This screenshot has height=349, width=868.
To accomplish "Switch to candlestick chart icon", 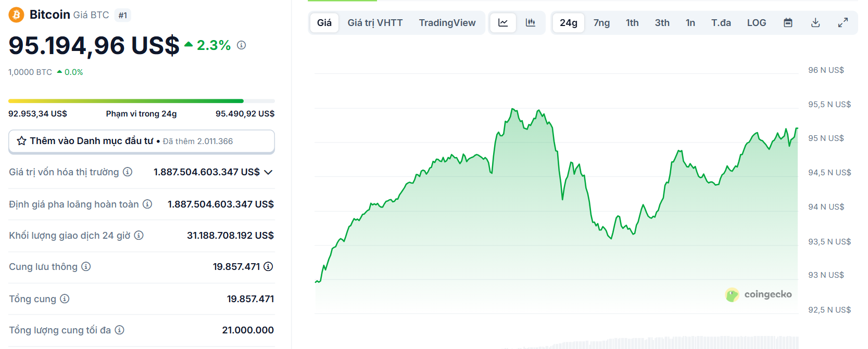I will click(x=531, y=23).
